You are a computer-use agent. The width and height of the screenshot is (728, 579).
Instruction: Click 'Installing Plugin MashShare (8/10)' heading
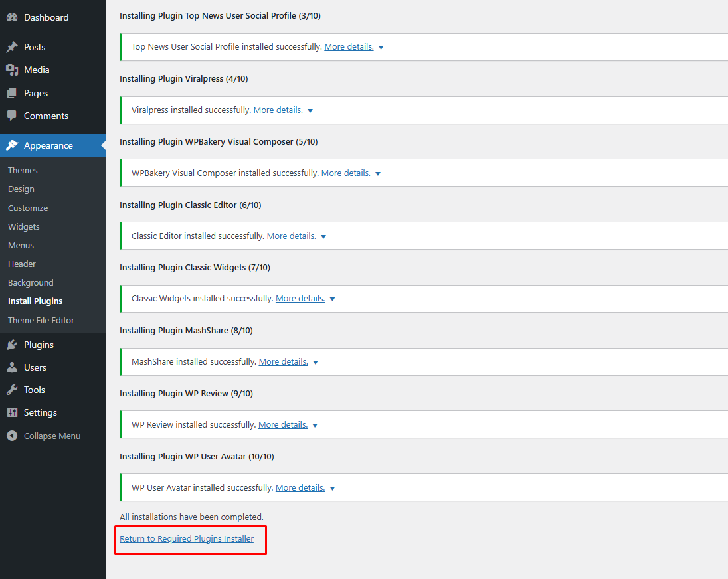[x=186, y=330]
